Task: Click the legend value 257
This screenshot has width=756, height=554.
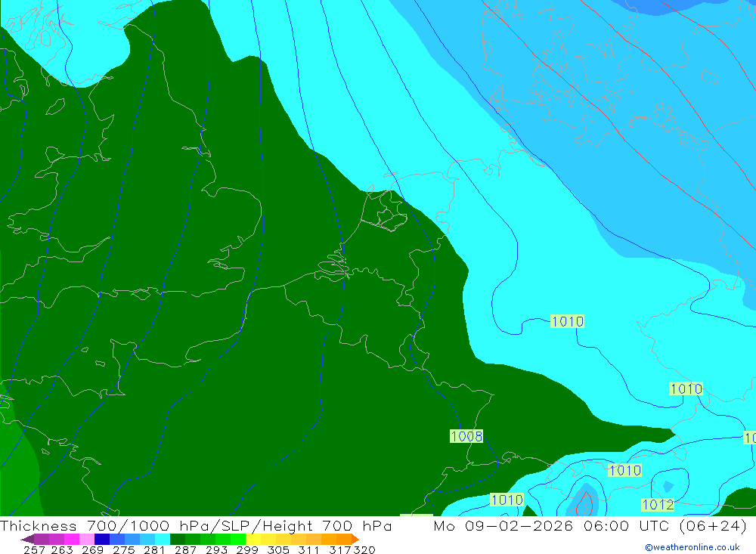Action: tap(34, 549)
